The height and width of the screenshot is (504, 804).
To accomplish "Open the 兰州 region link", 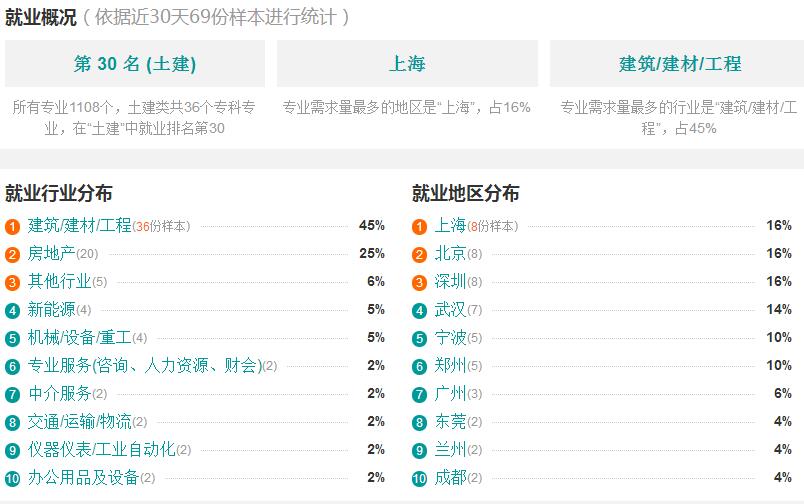I will coord(450,449).
